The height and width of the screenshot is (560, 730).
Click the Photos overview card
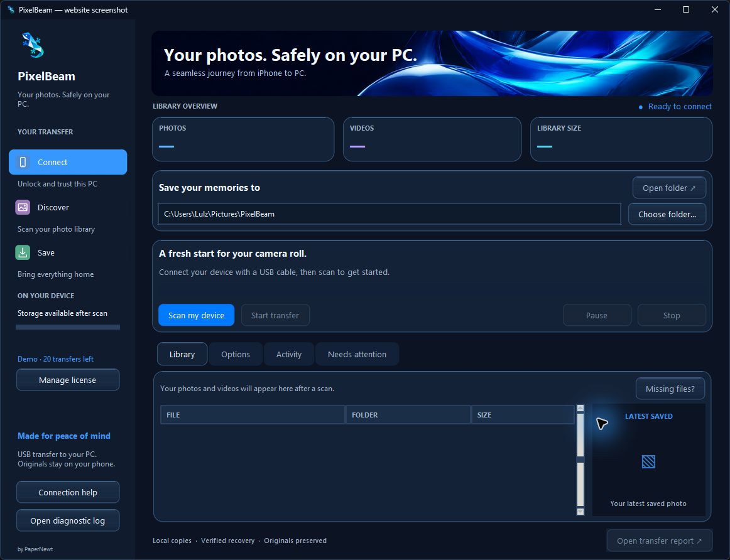243,139
